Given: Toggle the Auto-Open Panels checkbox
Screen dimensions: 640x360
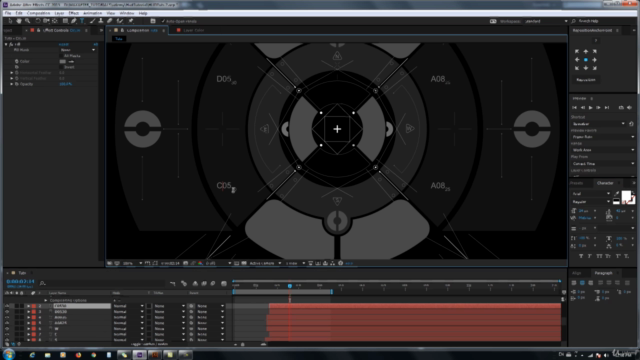Looking at the screenshot, I should coord(164,21).
